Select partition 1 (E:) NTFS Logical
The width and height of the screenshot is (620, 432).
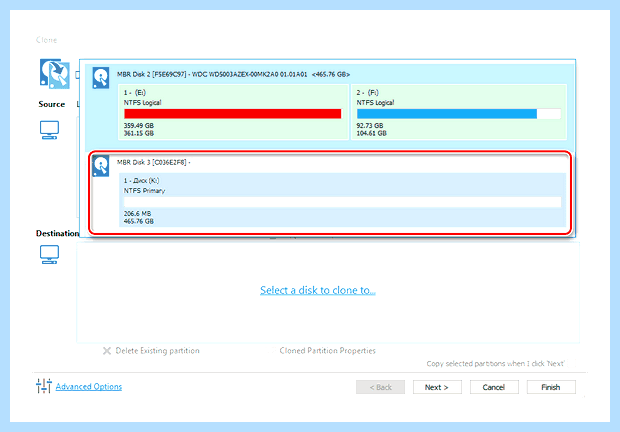[x=233, y=112]
